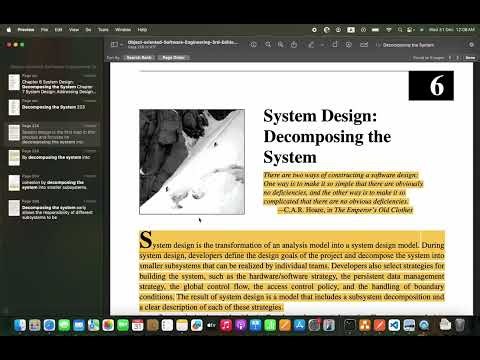Open Launchpad from the Dock
The image size is (480, 360).
[x=35, y=325]
